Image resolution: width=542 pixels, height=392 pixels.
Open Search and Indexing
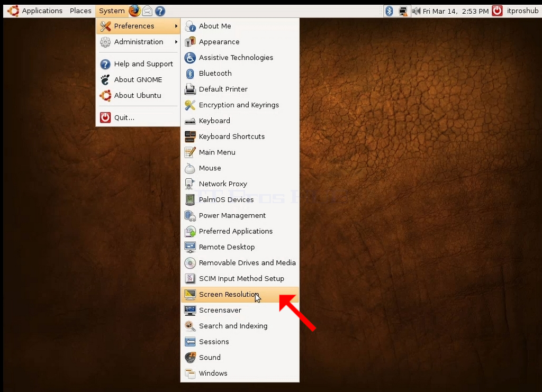(240, 326)
